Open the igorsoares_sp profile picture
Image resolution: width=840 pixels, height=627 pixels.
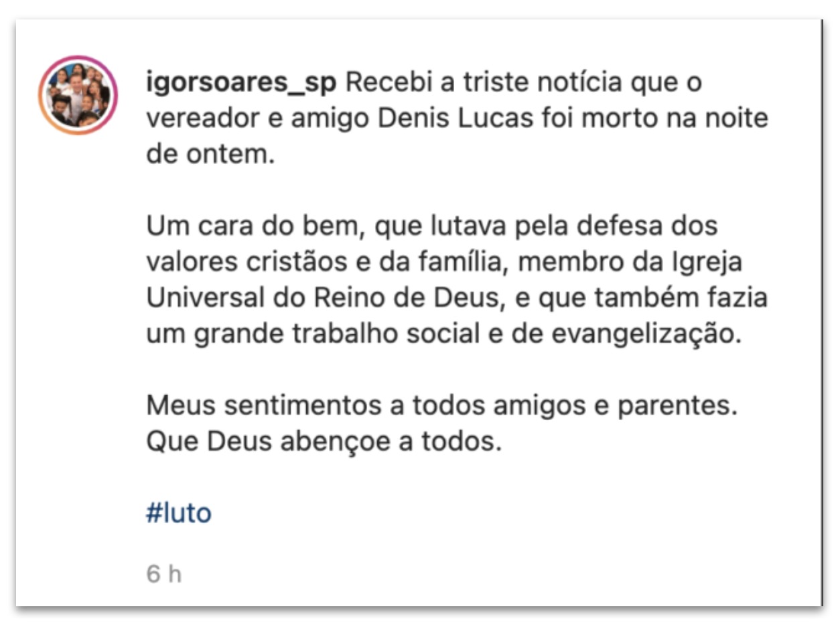(78, 95)
